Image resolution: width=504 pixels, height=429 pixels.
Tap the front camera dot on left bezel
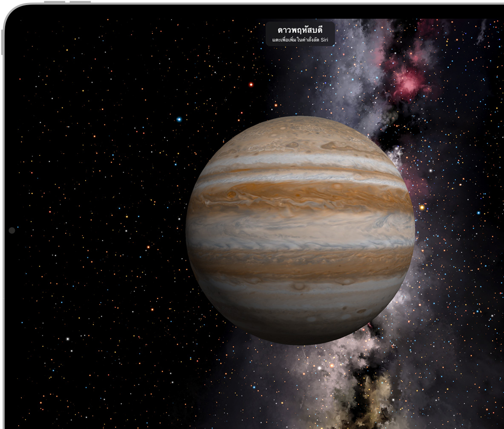12,230
